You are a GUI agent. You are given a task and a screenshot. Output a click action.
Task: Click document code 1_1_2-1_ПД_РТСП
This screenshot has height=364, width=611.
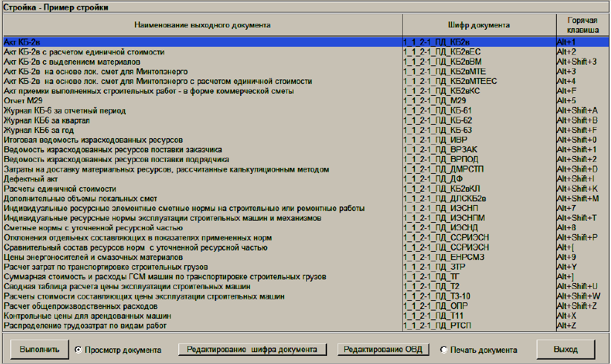(x=437, y=325)
